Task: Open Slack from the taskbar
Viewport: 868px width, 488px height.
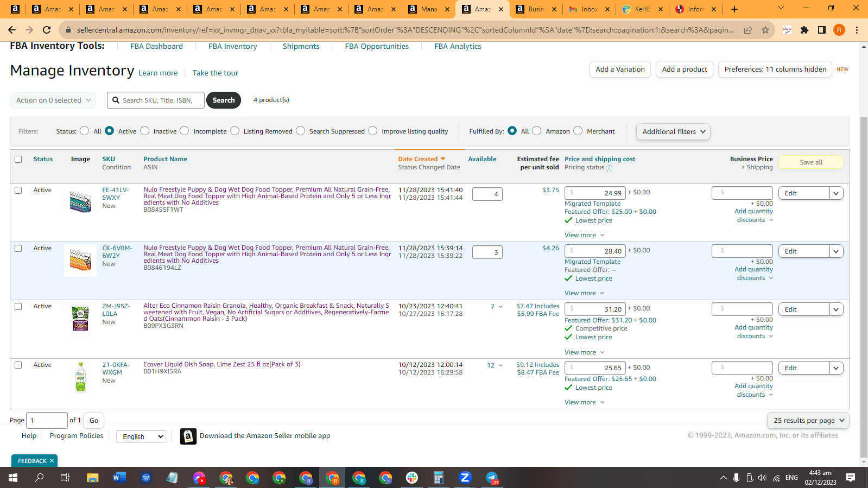Action: 412,478
